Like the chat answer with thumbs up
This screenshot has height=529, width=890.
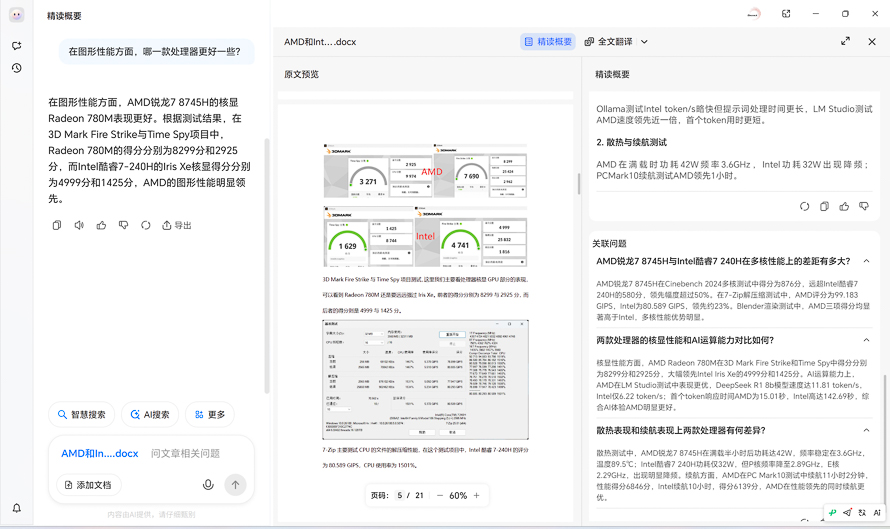click(101, 225)
